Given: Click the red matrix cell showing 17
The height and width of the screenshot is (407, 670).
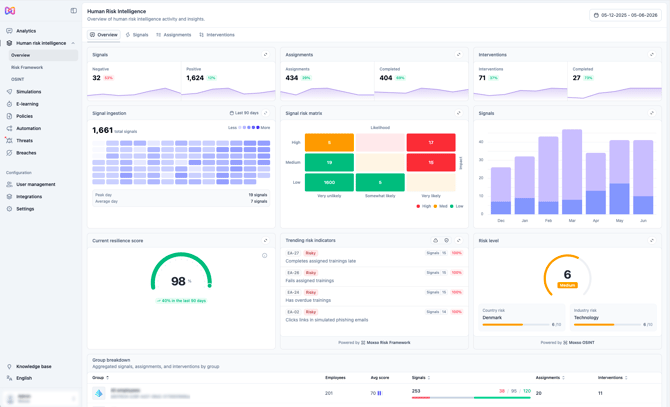Looking at the screenshot, I should [431, 143].
